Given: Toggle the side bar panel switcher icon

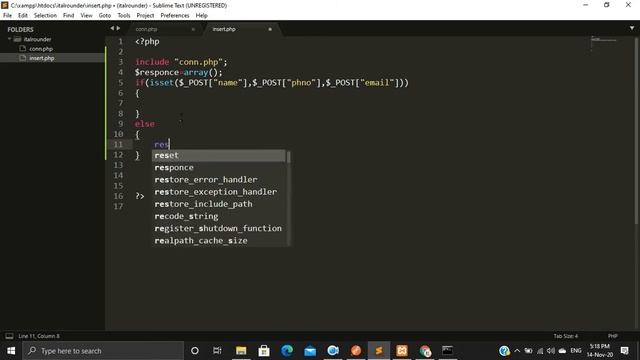Looking at the screenshot, I should [9, 336].
